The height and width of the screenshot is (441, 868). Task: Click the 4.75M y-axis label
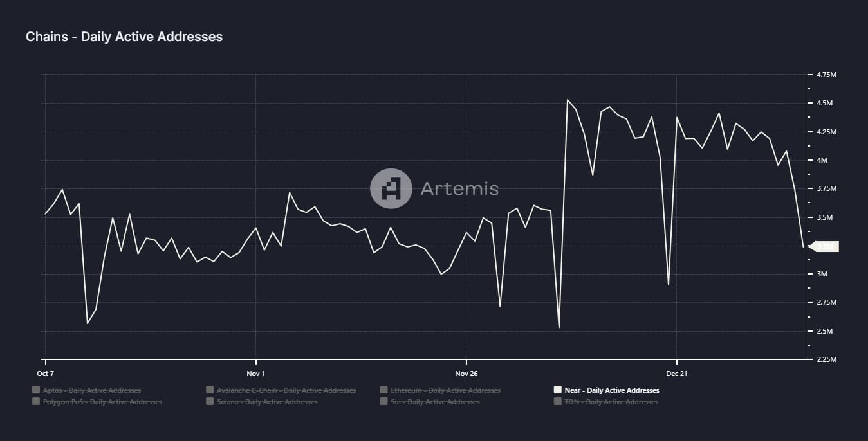(x=826, y=75)
